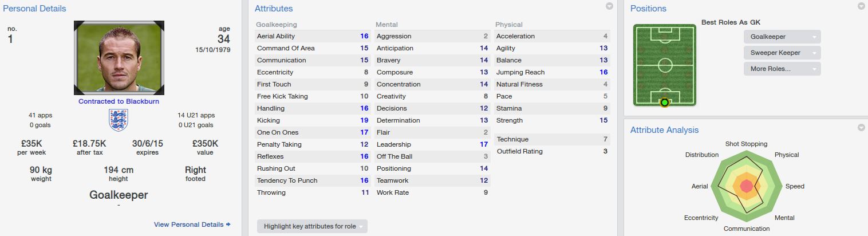The image size is (868, 236).
Task: Click the Attributes panel heading
Action: click(274, 9)
